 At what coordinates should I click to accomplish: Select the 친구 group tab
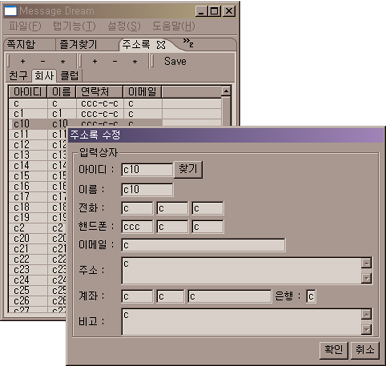[x=18, y=76]
